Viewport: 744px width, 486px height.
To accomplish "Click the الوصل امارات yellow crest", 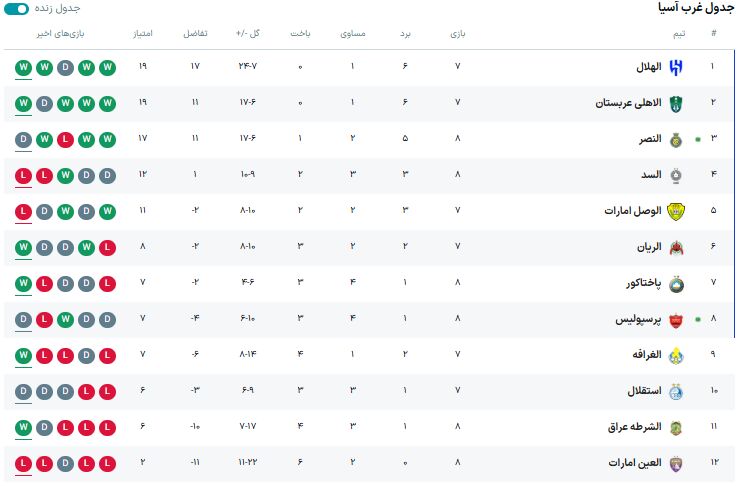I will click(673, 211).
